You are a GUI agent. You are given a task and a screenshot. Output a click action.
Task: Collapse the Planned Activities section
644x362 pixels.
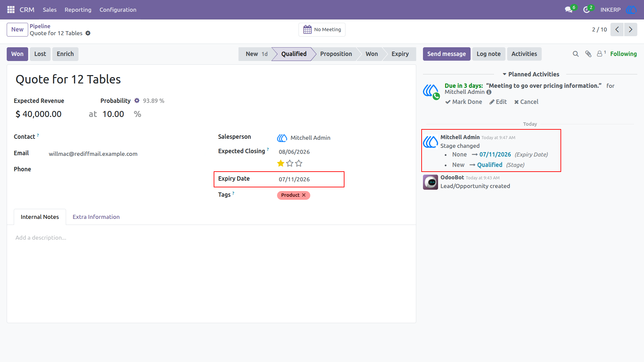[531, 74]
